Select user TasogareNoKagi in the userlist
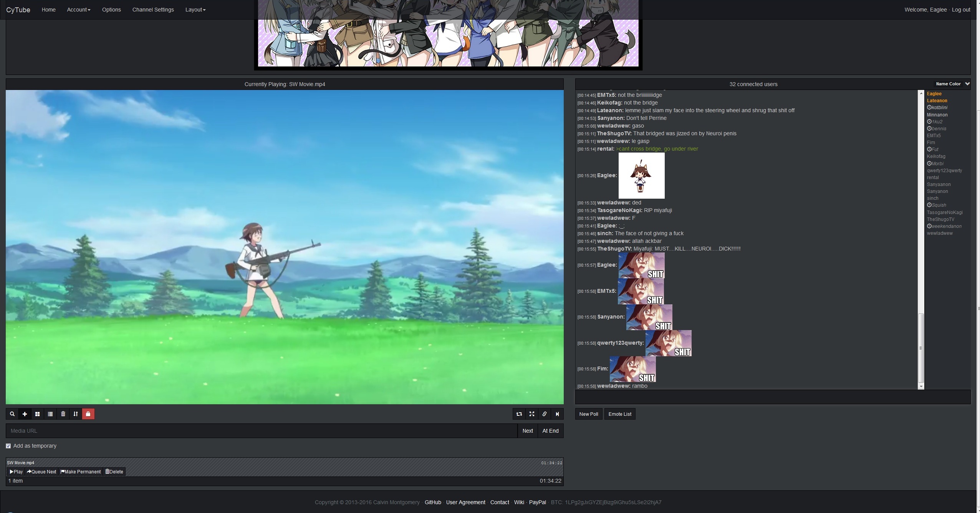980x513 pixels. click(x=944, y=213)
